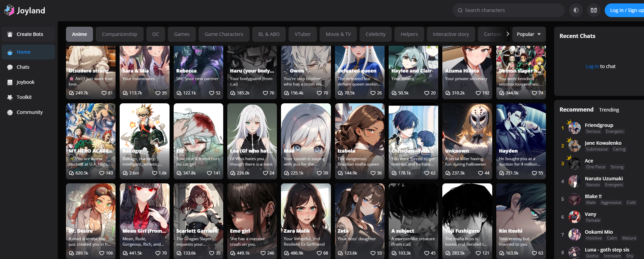Go to Home in the sidebar
The width and height of the screenshot is (644, 259).
point(28,52)
